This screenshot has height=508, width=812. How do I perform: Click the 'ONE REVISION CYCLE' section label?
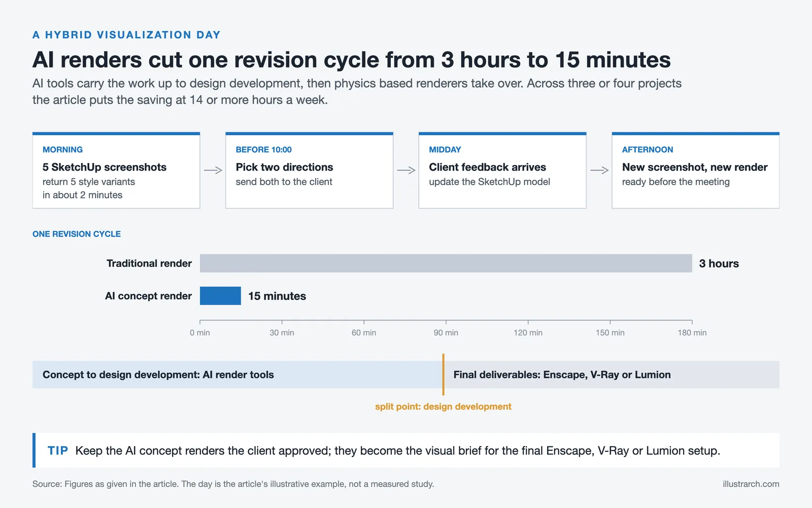[77, 234]
